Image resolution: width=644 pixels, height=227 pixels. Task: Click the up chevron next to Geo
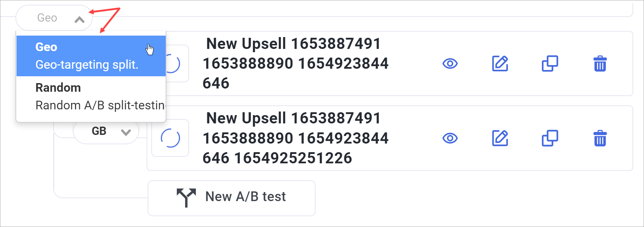[79, 19]
